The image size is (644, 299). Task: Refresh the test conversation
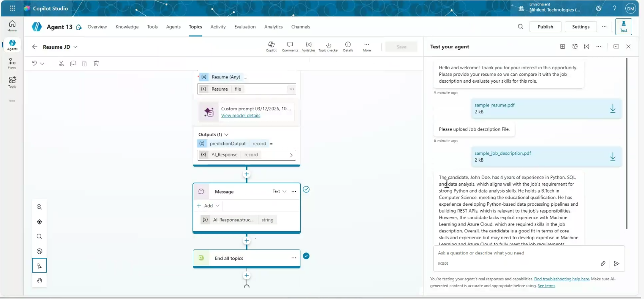point(575,47)
